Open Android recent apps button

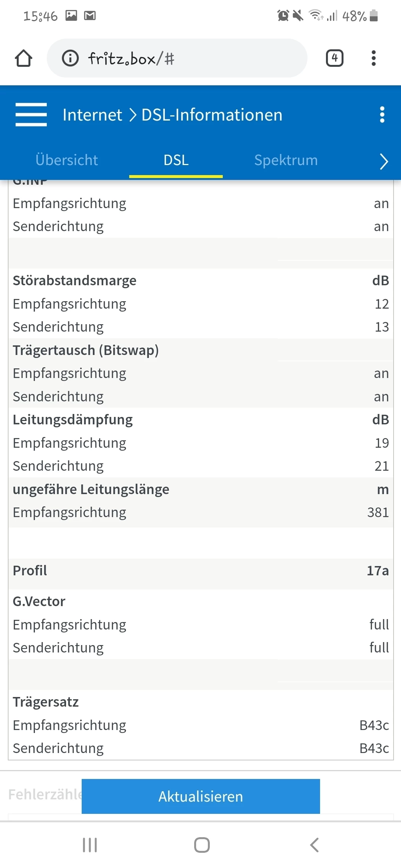(90, 845)
